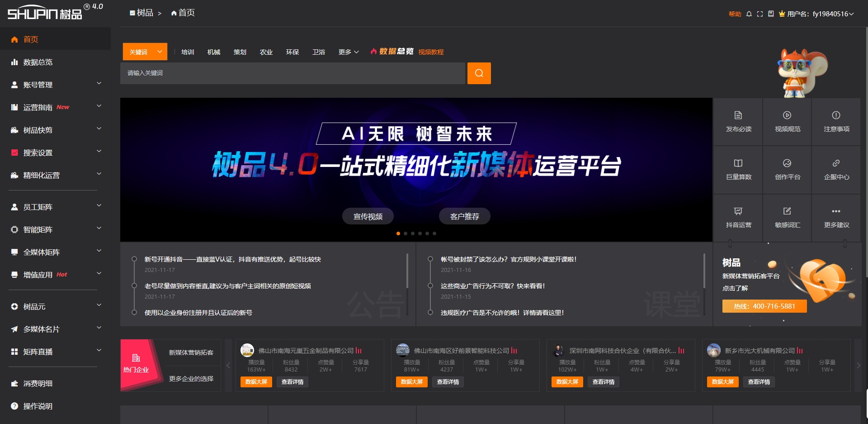This screenshot has width=868, height=424.
Task: Click the 数据总览 bar chart sidebar icon
Action: (x=14, y=62)
